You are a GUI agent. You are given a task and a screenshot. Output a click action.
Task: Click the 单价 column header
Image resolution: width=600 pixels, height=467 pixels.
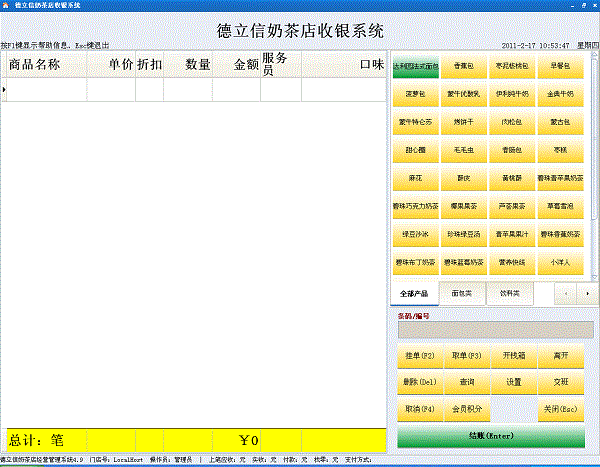(x=111, y=64)
